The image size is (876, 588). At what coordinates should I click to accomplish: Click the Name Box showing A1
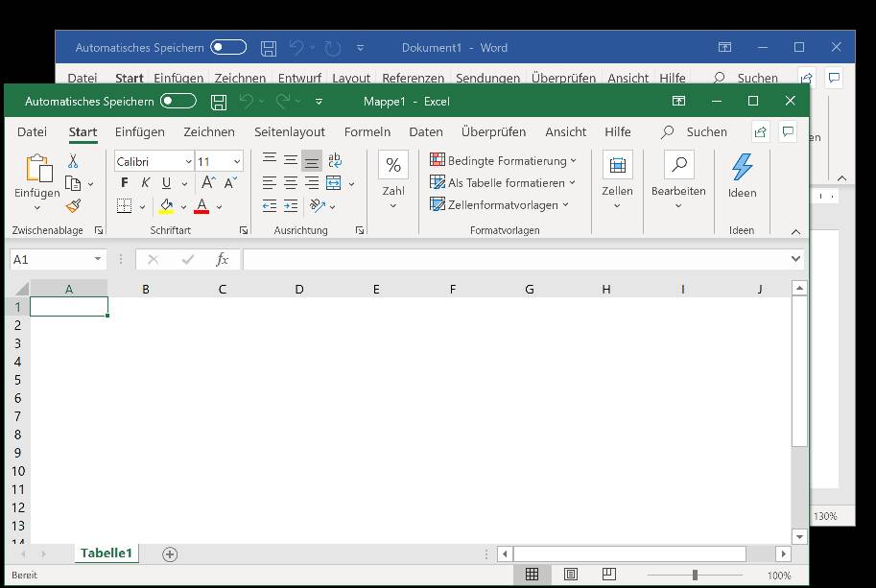[50, 259]
